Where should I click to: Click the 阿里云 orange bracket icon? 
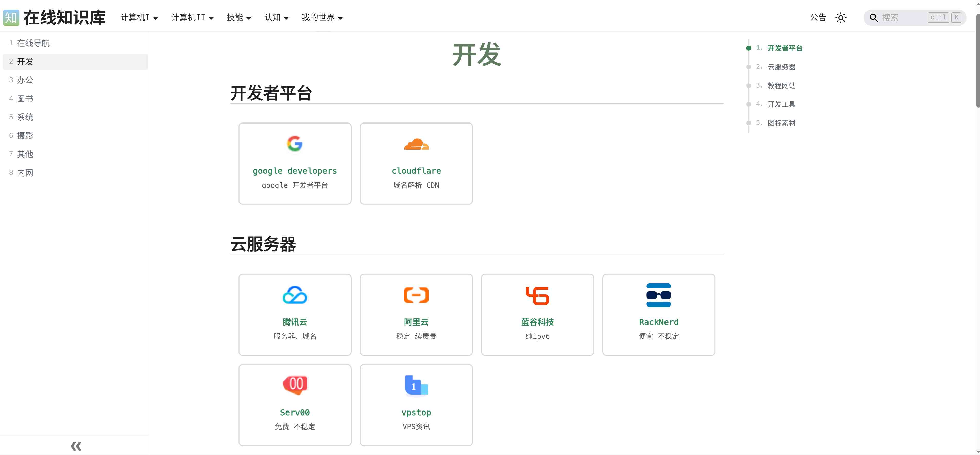coord(416,295)
